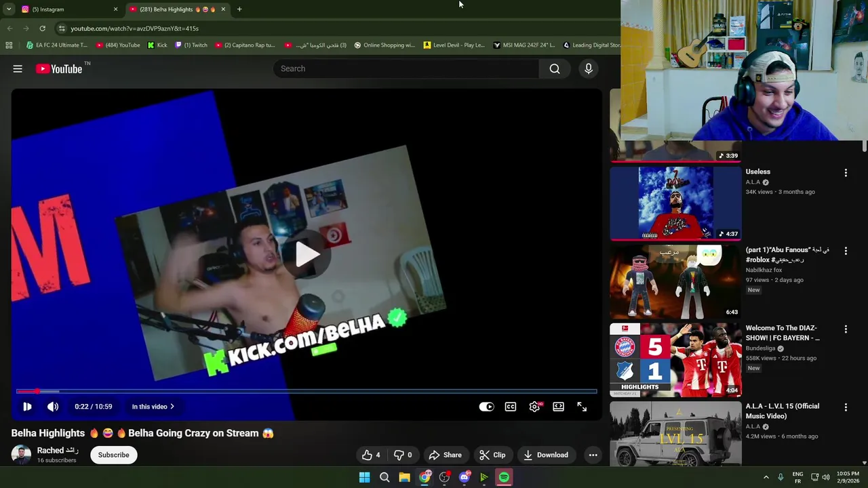
Task: Expand the 'In this video' chapters
Action: (153, 407)
